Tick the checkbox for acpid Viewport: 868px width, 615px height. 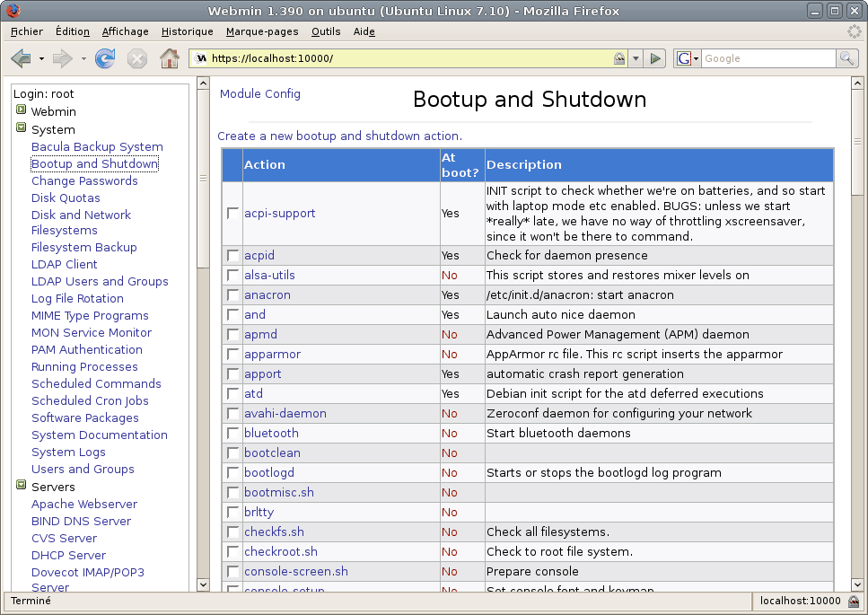coord(233,255)
